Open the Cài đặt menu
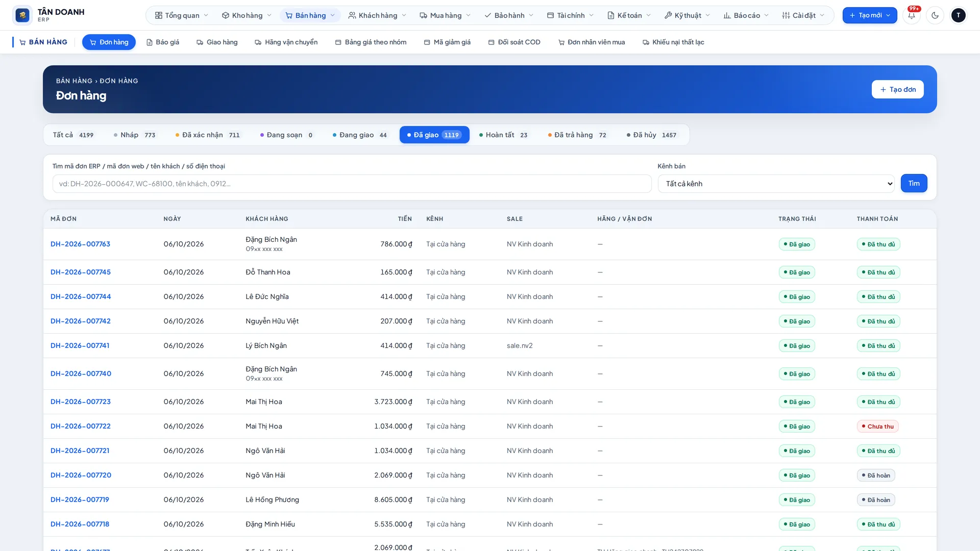 [x=803, y=15]
